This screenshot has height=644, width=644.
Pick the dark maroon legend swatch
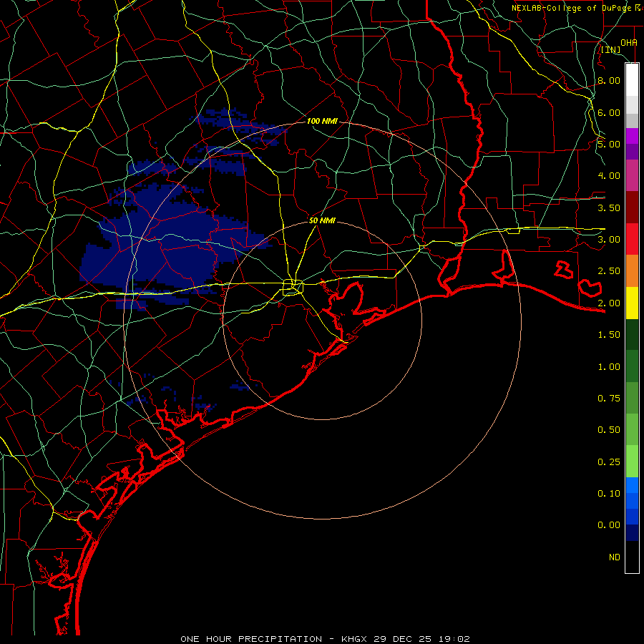coord(632,208)
